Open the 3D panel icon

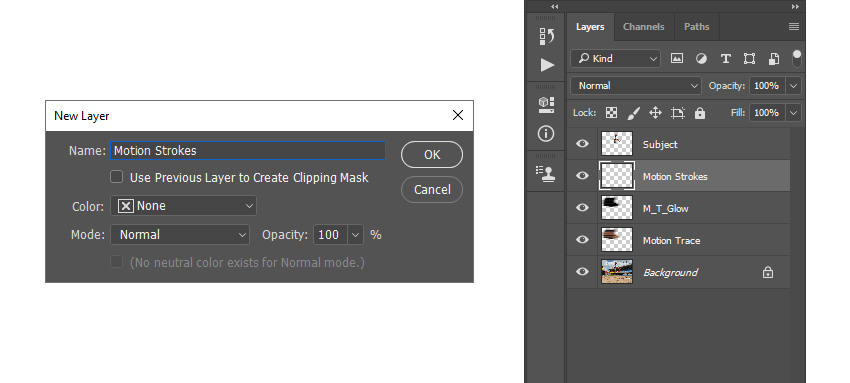pyautogui.click(x=546, y=105)
